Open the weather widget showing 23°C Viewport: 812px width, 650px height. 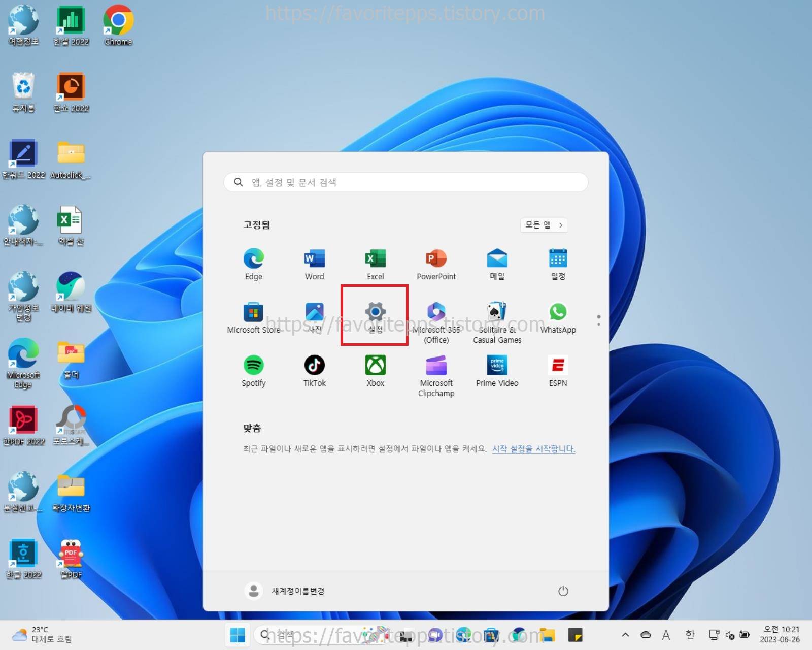coord(43,635)
